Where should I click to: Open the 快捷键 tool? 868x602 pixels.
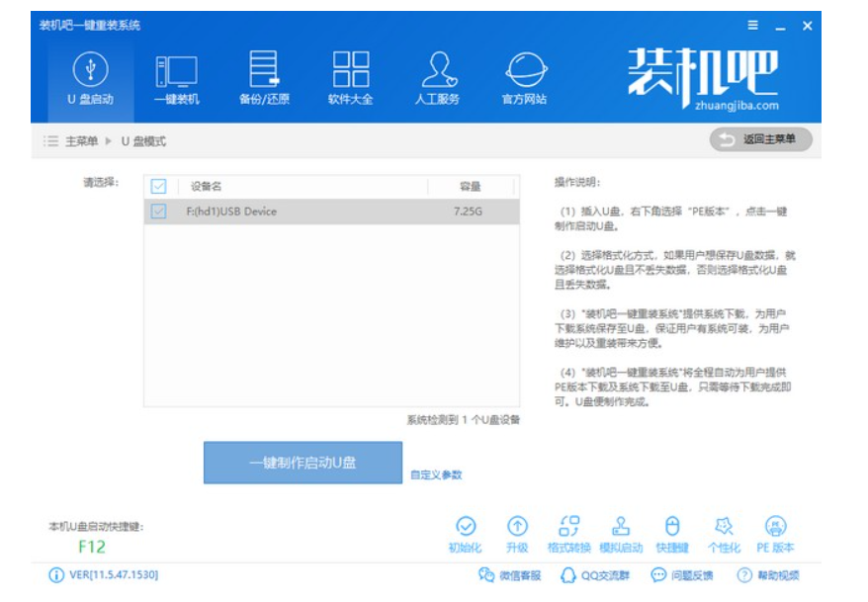pyautogui.click(x=672, y=535)
